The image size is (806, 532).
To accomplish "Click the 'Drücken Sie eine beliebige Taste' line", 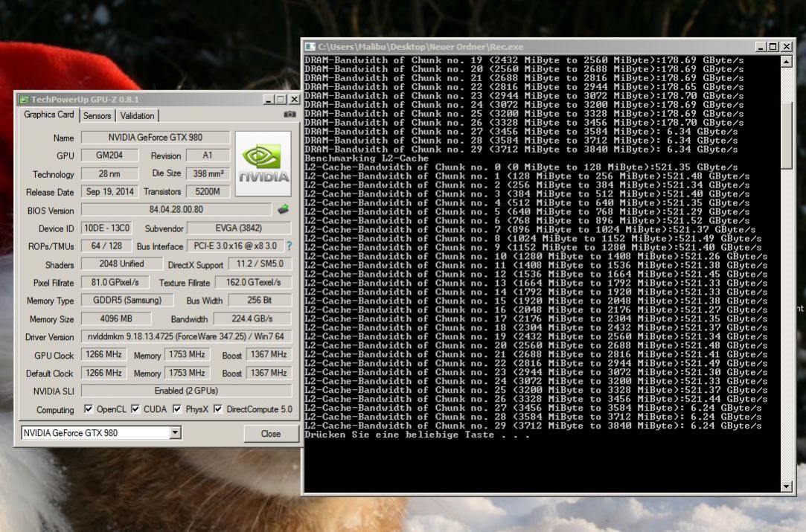I will click(x=417, y=435).
